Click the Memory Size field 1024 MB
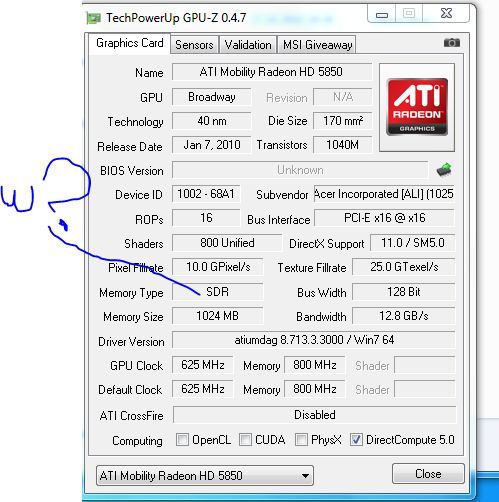 [x=217, y=316]
